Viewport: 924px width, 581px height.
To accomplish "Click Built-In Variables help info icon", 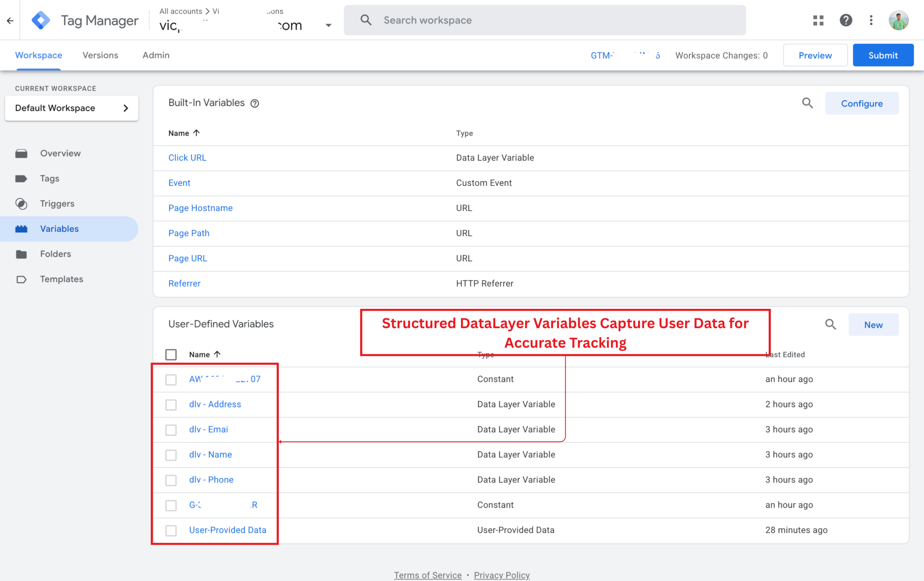I will (255, 103).
